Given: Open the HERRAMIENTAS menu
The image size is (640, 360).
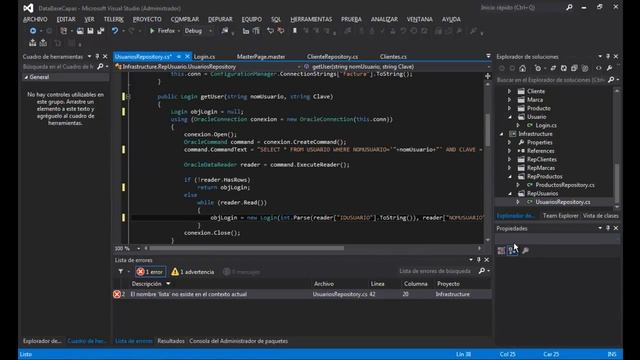Looking at the screenshot, I should (x=311, y=19).
